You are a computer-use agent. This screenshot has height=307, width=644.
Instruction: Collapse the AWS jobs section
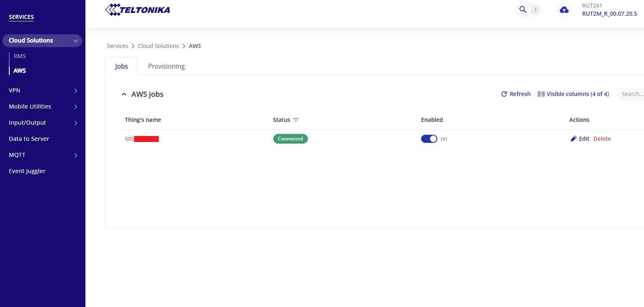click(x=124, y=94)
